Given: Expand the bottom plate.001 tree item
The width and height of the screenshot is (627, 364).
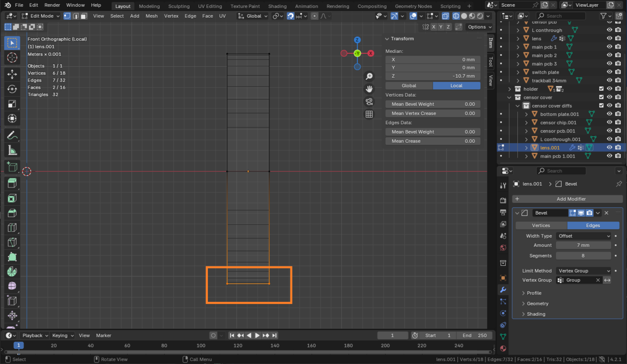Looking at the screenshot, I should point(526,114).
